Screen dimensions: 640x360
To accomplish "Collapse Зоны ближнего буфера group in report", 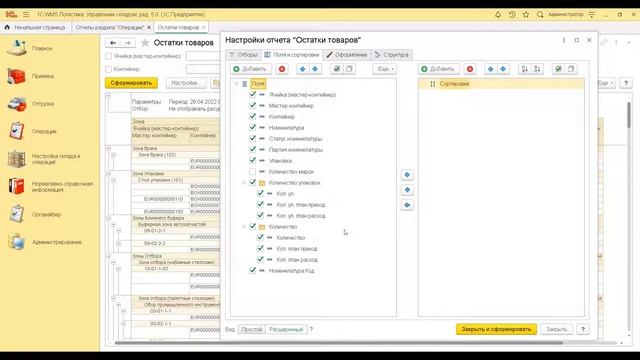I will pos(108,218).
